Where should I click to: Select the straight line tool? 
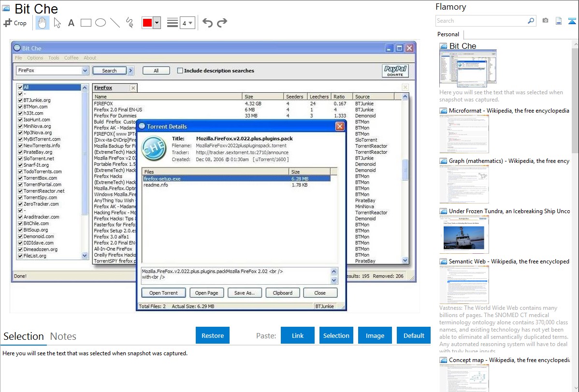[x=115, y=23]
